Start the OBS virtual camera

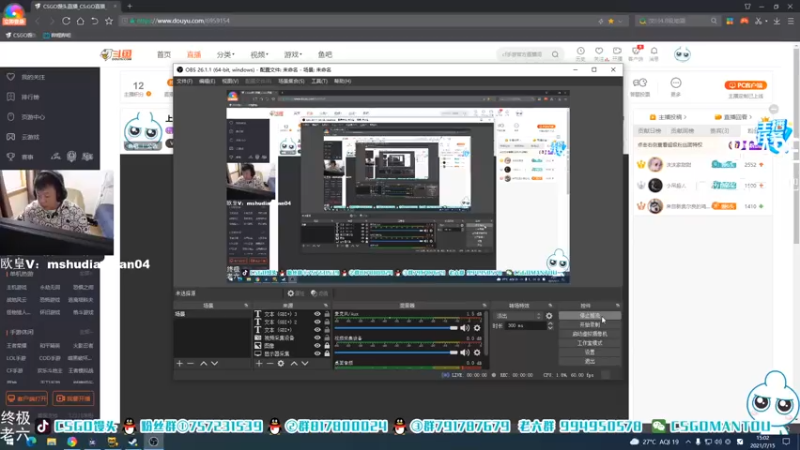[x=590, y=334]
